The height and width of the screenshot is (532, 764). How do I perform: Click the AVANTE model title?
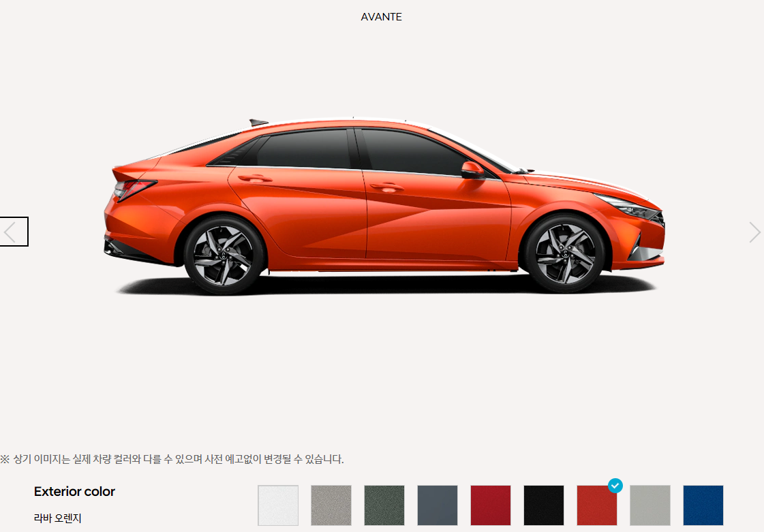[382, 17]
